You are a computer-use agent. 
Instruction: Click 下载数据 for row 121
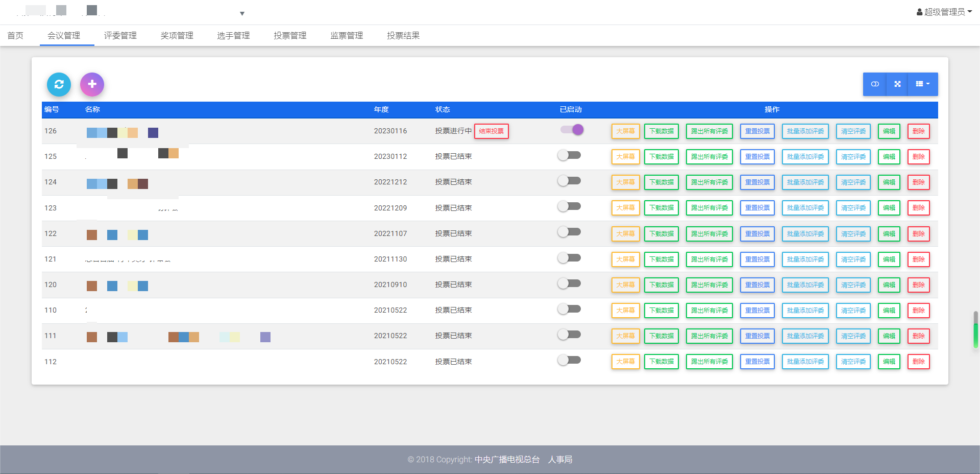pyautogui.click(x=661, y=259)
